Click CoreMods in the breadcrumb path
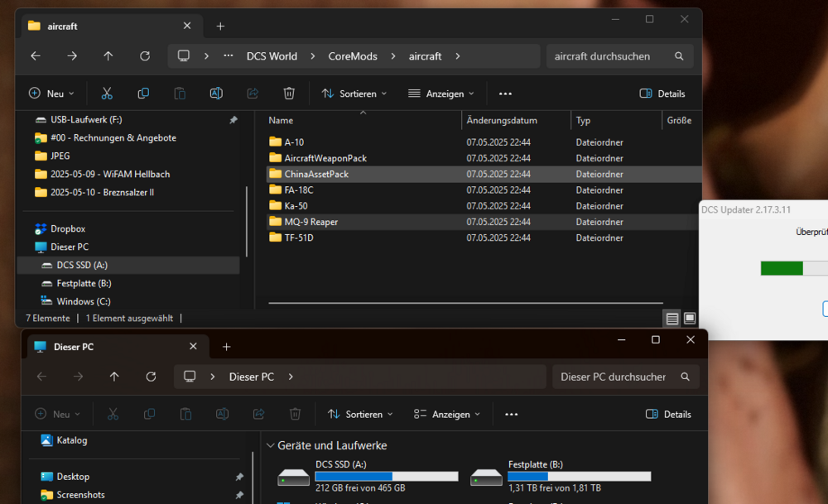Screen dimensions: 828x504 (353, 56)
